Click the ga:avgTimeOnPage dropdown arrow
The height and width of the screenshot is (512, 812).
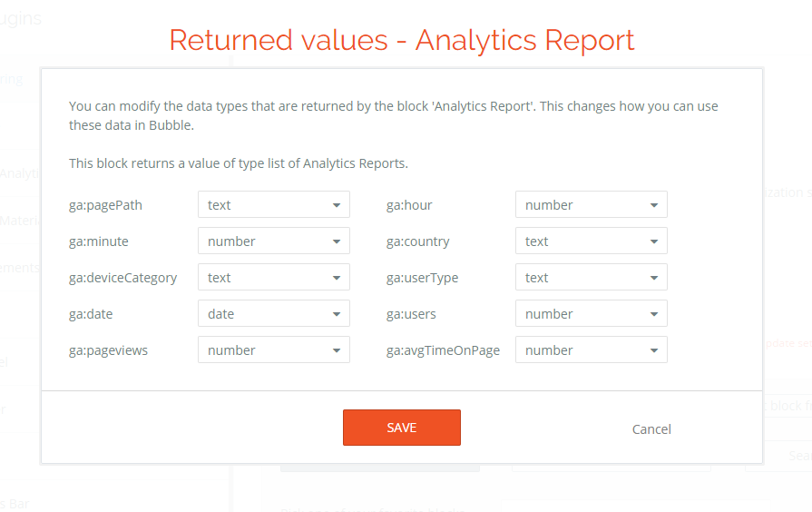pyautogui.click(x=654, y=350)
